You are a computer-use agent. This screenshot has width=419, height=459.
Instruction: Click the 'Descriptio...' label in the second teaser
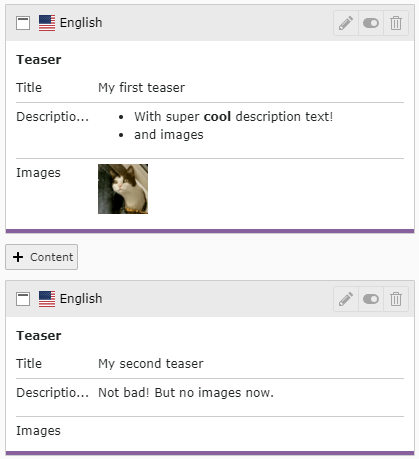click(x=53, y=393)
